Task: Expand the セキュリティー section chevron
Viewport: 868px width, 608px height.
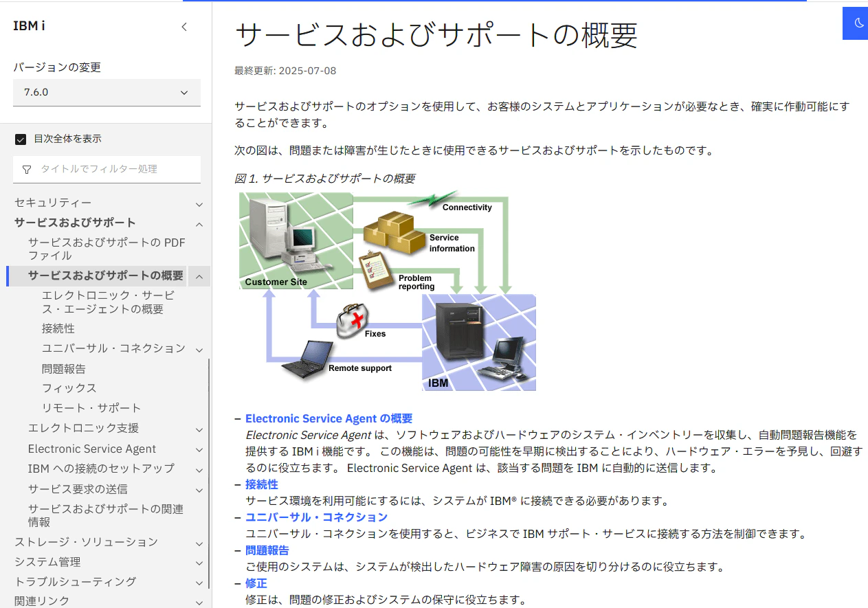Action: pos(199,204)
